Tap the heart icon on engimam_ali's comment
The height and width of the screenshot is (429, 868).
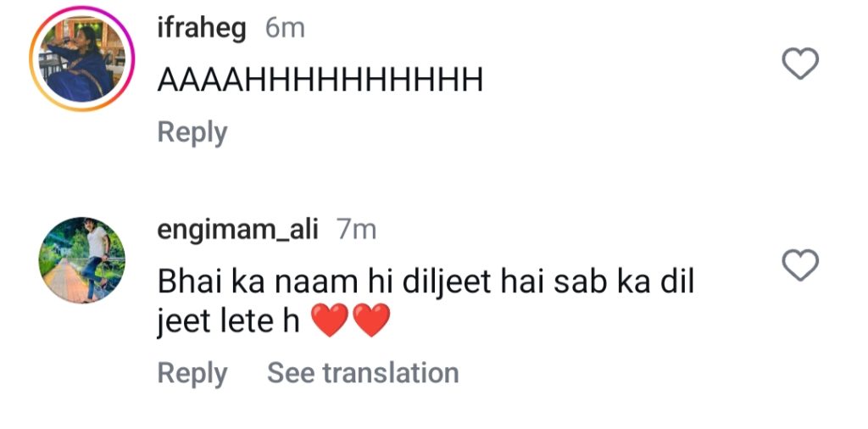tap(799, 267)
